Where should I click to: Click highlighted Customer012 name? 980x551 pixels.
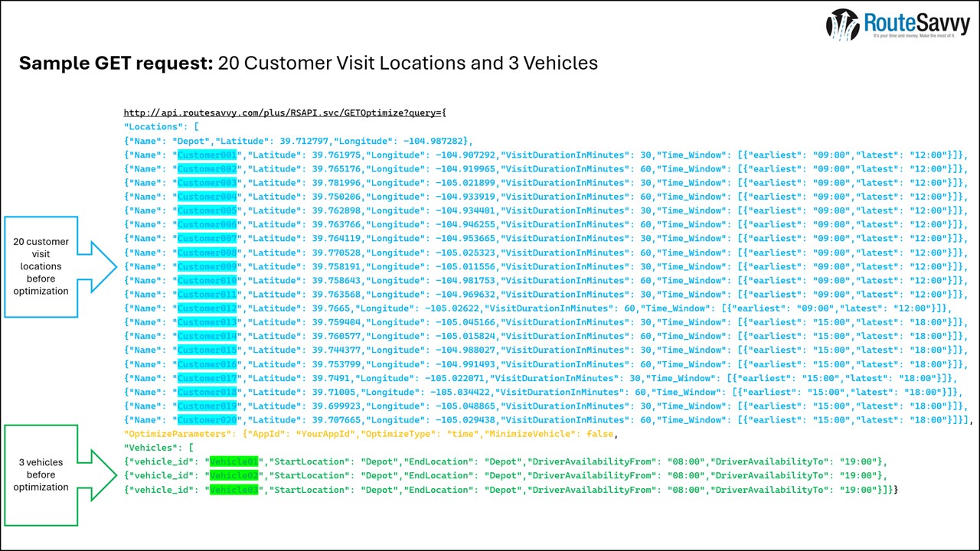point(207,308)
